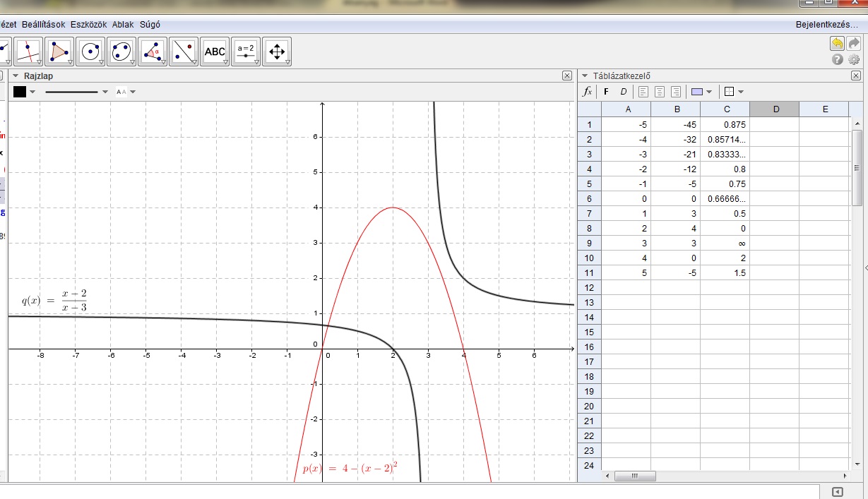Select spreadsheet column A header

[626, 109]
